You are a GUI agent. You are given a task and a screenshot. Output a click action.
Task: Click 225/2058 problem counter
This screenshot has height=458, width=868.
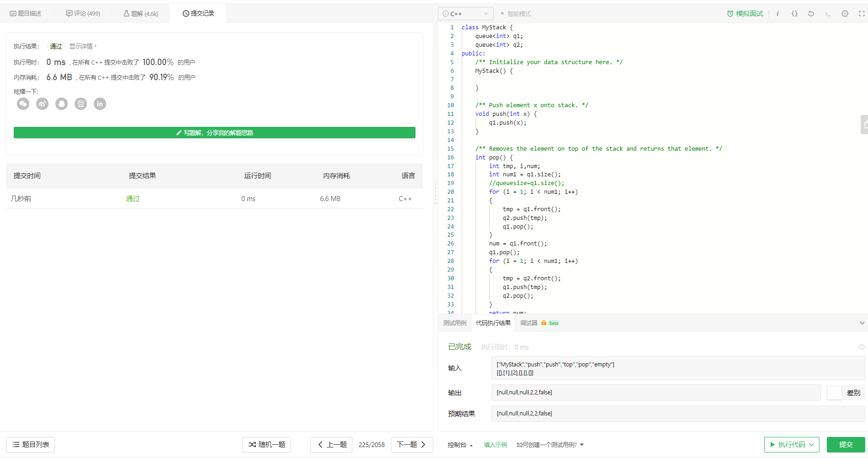tap(372, 445)
